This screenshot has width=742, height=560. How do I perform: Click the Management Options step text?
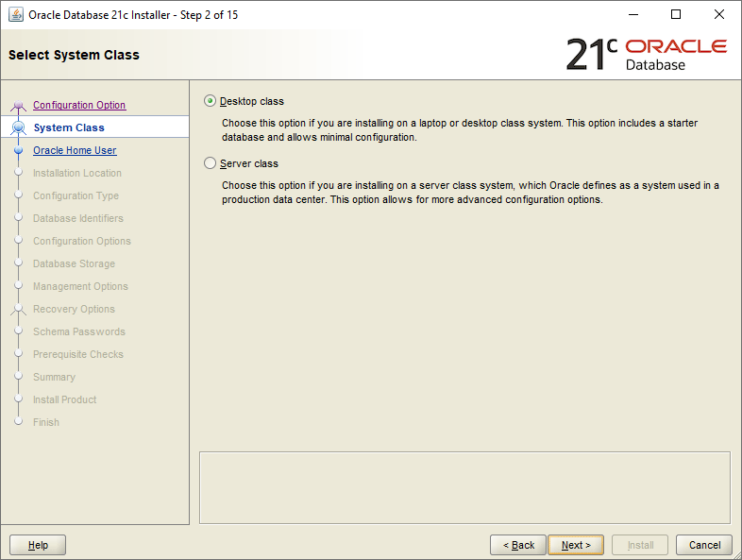tap(80, 287)
